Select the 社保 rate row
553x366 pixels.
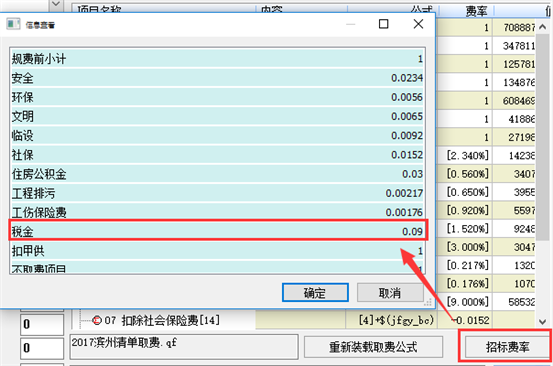(218, 155)
